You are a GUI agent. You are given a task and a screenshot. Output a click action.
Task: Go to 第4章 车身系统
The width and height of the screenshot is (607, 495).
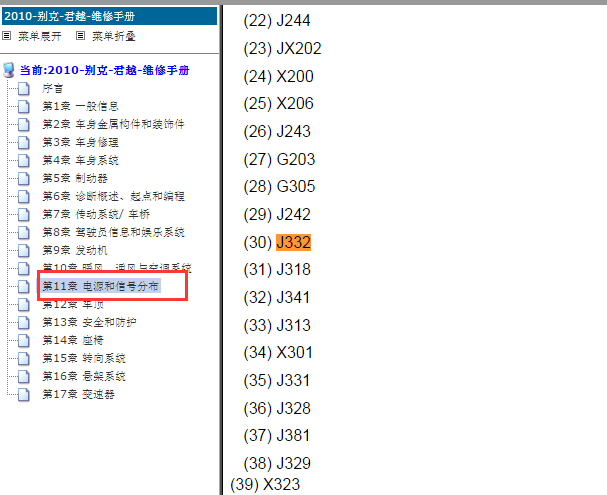pyautogui.click(x=80, y=161)
